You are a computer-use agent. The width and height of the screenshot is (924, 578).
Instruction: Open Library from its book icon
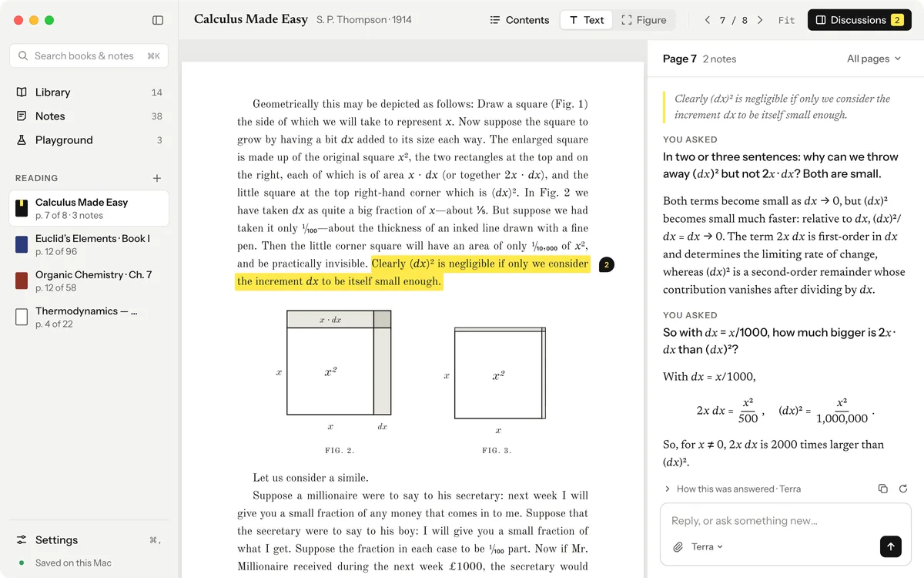[x=22, y=92]
